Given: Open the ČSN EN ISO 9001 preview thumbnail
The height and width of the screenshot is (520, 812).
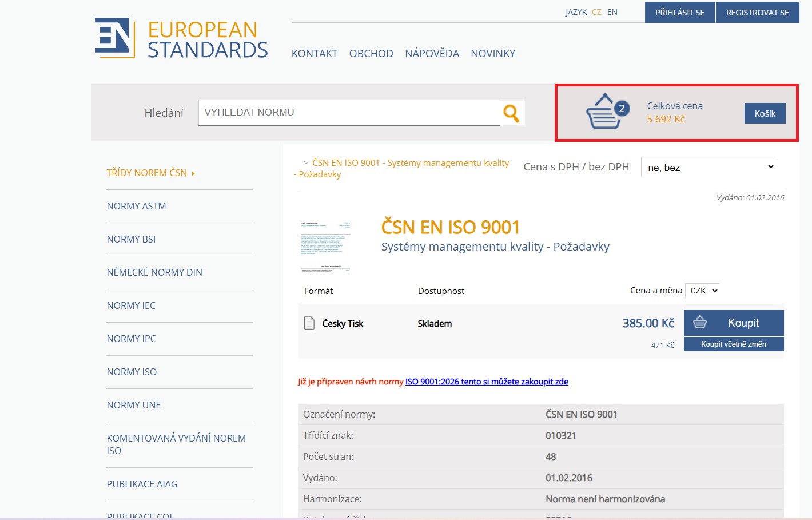Looking at the screenshot, I should coord(325,246).
